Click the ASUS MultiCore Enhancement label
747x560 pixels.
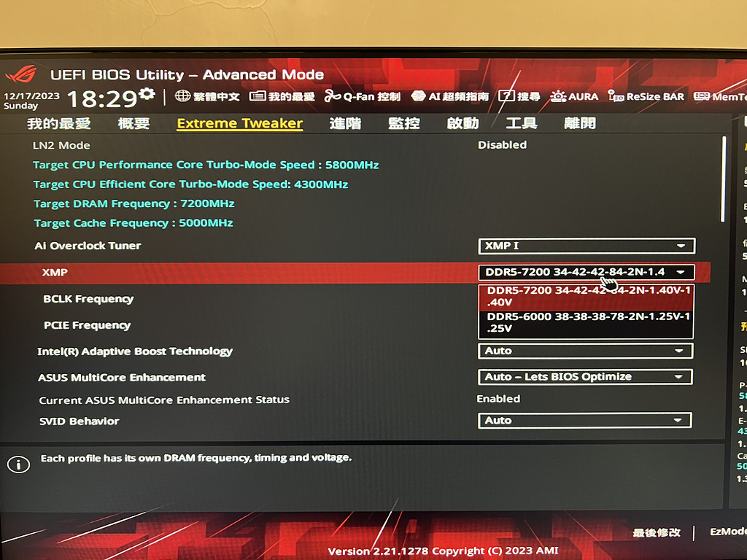pos(122,378)
